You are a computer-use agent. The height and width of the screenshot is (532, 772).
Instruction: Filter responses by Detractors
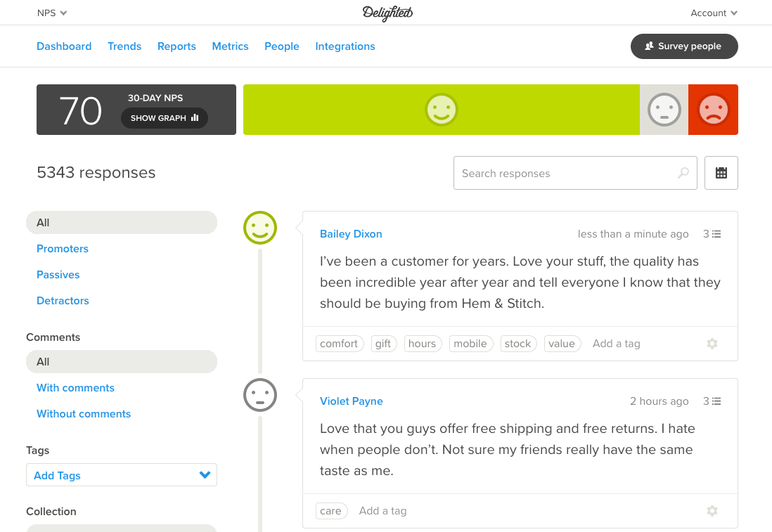63,301
